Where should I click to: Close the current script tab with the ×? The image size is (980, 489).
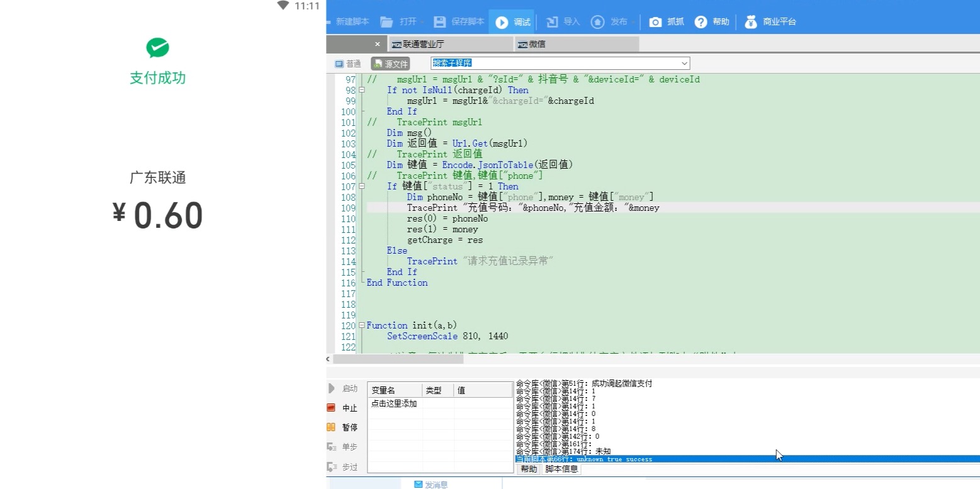tap(377, 44)
